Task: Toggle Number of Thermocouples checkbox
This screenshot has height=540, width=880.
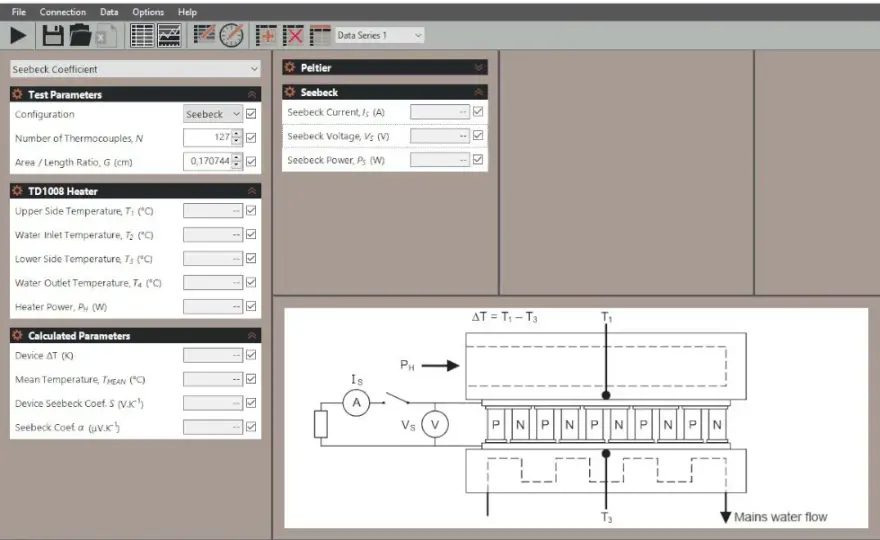Action: click(251, 138)
